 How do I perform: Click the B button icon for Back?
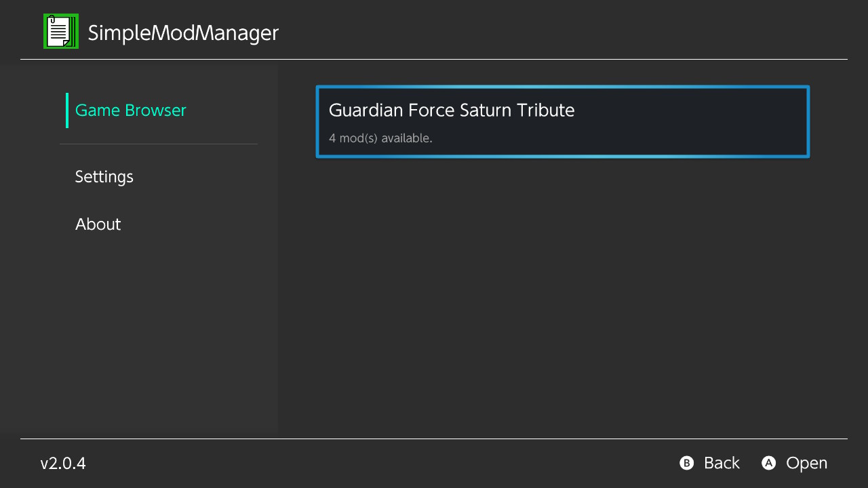coord(687,463)
